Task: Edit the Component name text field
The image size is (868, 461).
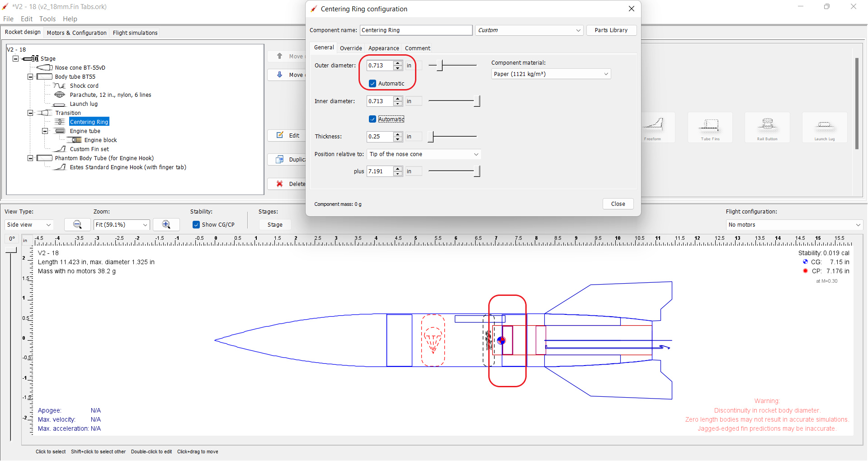Action: point(415,30)
